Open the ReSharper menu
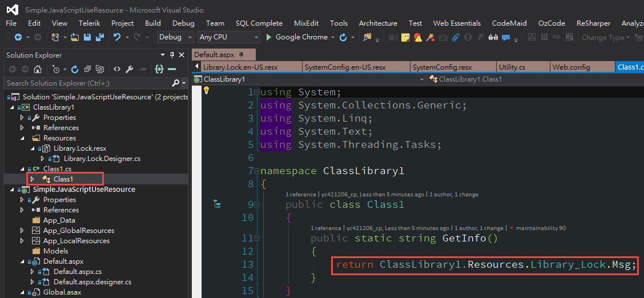This screenshot has height=298, width=644. coord(593,23)
